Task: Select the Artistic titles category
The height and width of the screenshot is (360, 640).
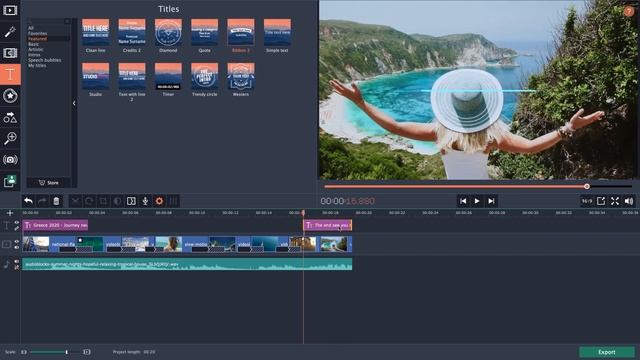Action: [36, 49]
